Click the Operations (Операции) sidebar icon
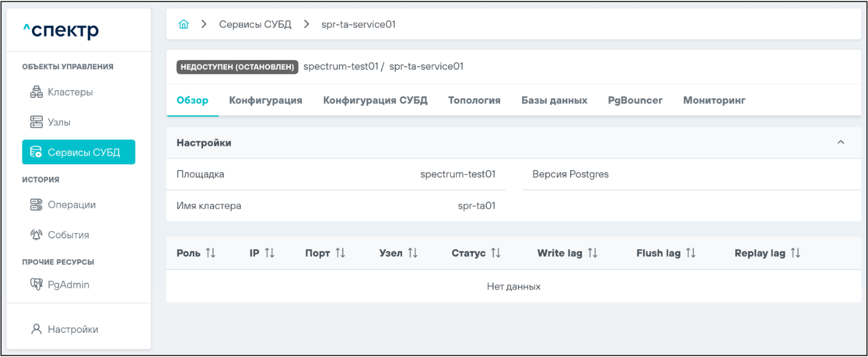This screenshot has height=357, width=868. click(36, 205)
